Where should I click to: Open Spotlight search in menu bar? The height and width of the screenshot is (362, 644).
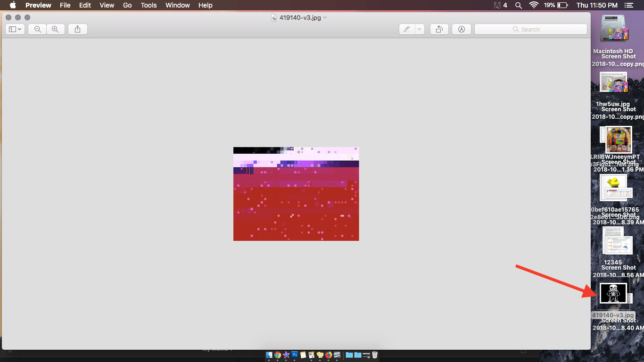pos(519,5)
